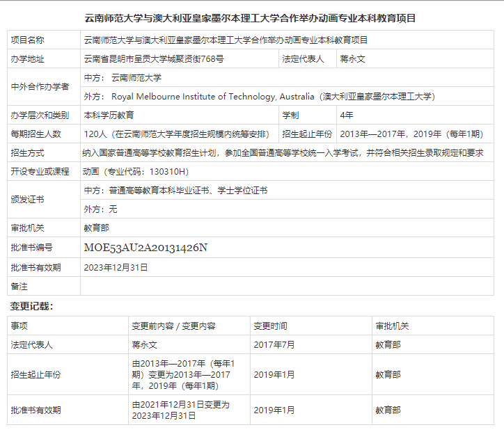The image size is (504, 432).
Task: Click the 事项 column header
Action: pos(68,326)
